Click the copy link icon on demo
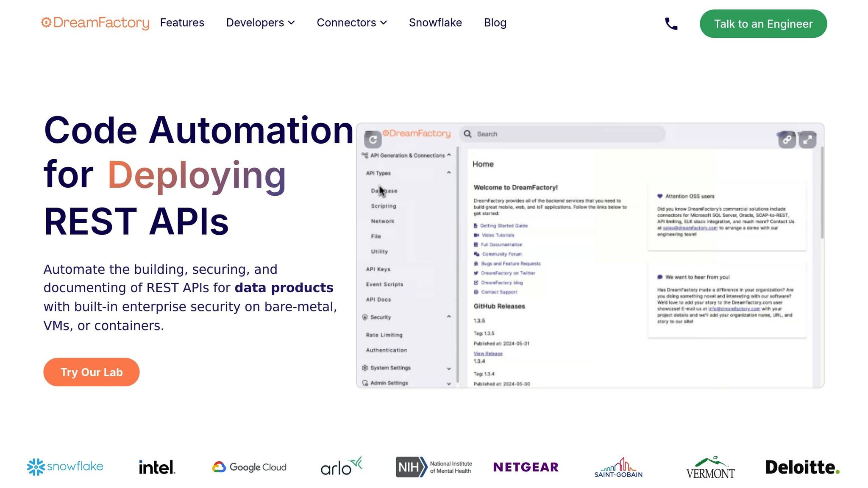The width and height of the screenshot is (868, 488). coord(787,140)
